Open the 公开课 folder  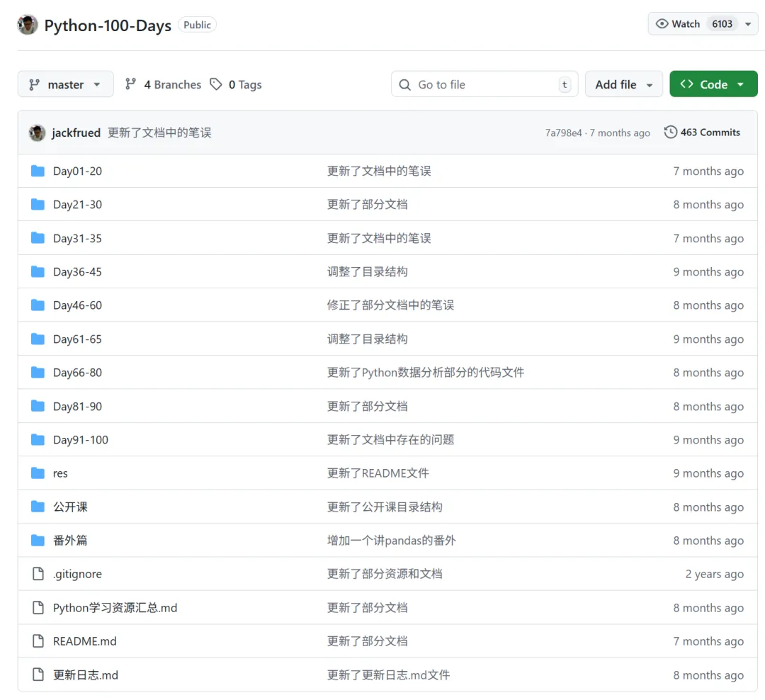(70, 507)
